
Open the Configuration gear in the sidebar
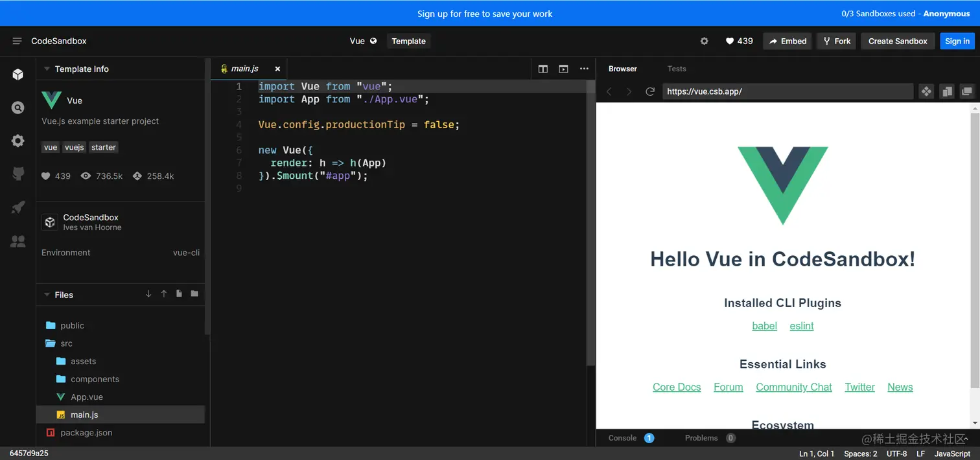pyautogui.click(x=18, y=141)
